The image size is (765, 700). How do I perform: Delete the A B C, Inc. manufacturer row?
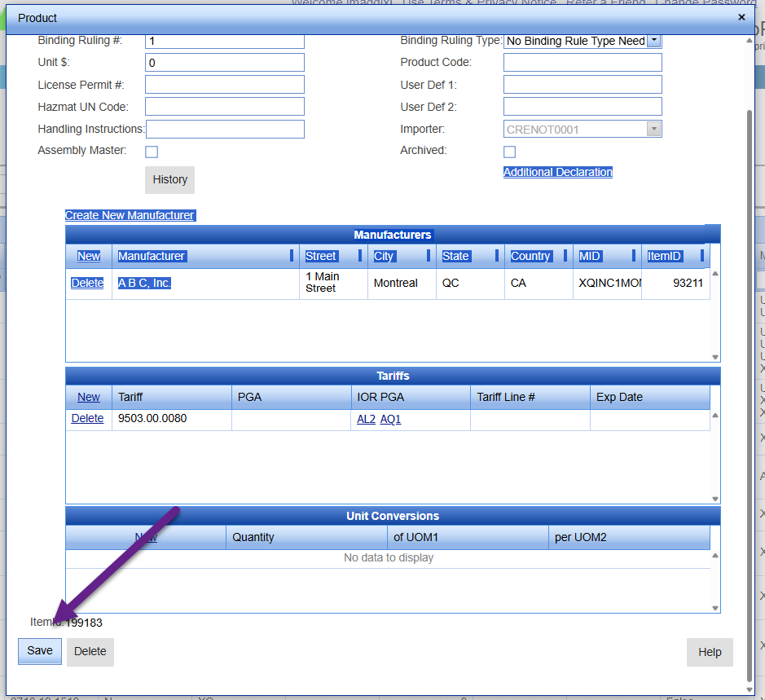(87, 283)
